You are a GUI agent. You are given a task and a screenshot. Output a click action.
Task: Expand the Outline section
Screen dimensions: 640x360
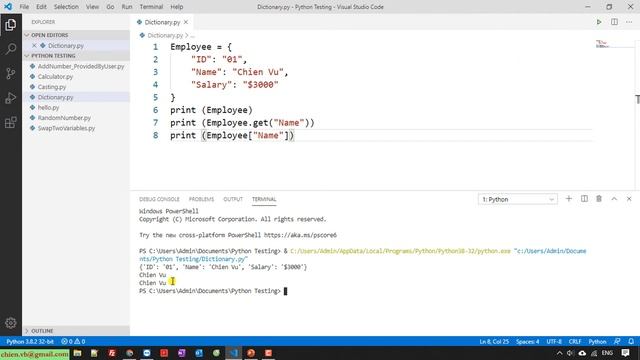pyautogui.click(x=76, y=331)
